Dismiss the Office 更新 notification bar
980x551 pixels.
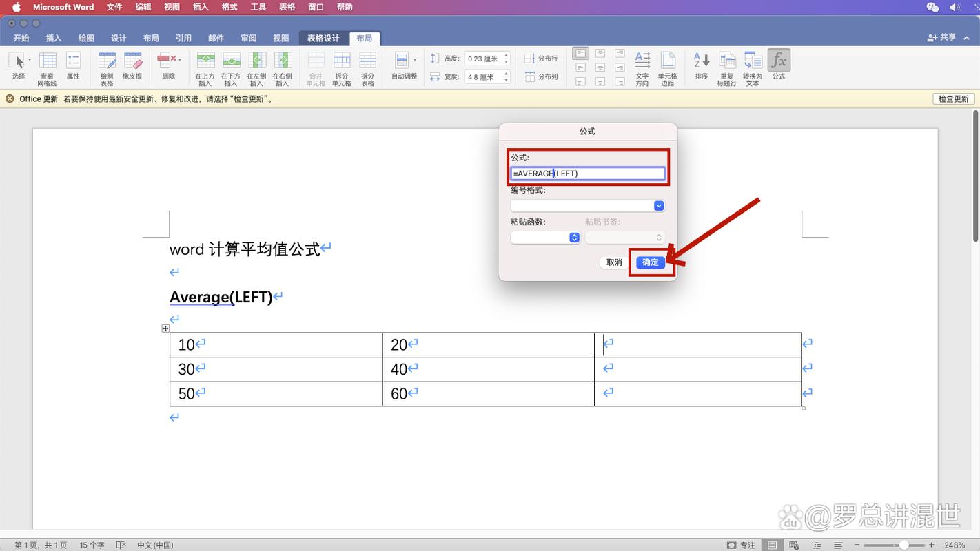point(10,99)
